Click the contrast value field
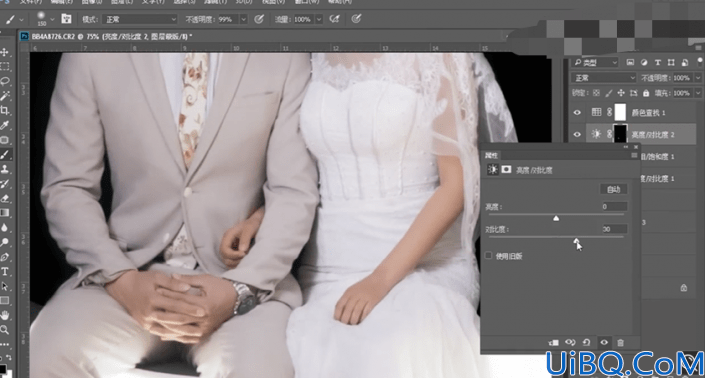This screenshot has width=705, height=378. pos(614,229)
